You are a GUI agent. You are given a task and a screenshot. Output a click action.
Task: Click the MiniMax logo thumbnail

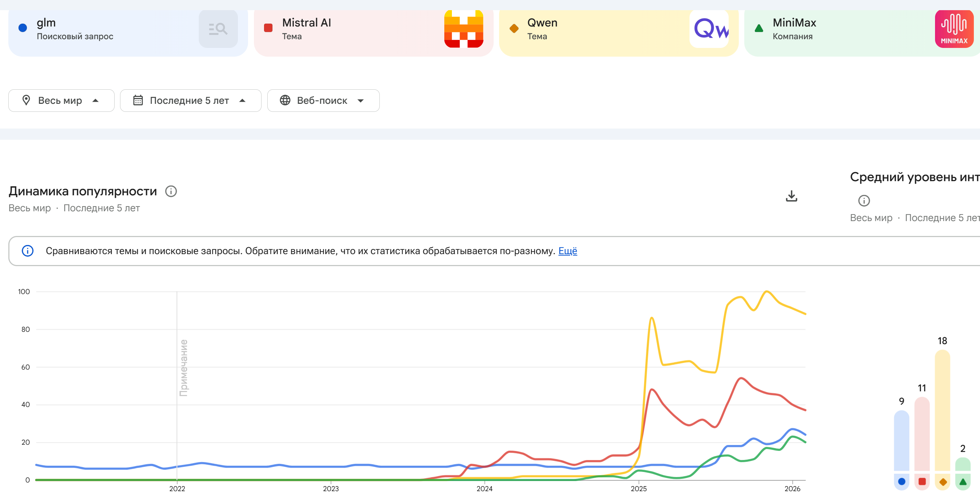pyautogui.click(x=954, y=29)
